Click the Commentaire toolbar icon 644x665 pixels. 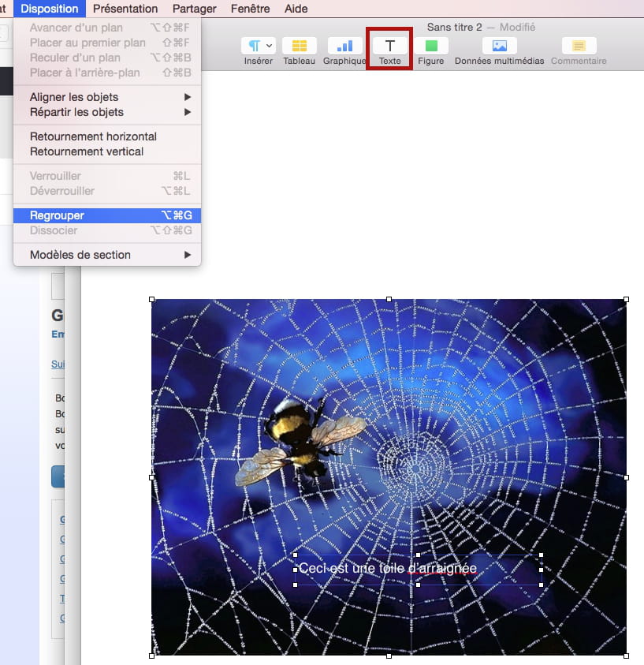[579, 46]
